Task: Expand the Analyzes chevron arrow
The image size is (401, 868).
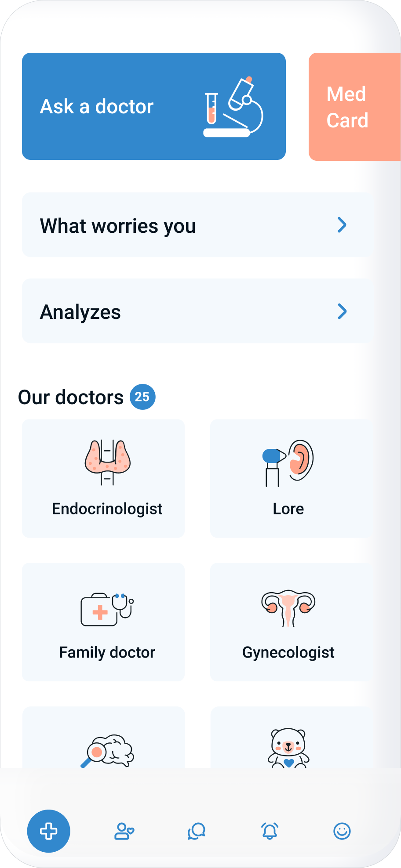Action: pos(342,311)
